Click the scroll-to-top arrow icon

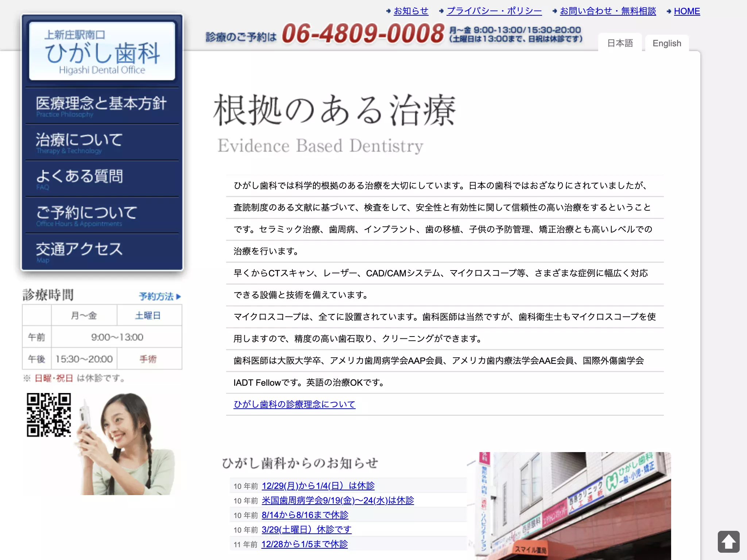pyautogui.click(x=728, y=541)
